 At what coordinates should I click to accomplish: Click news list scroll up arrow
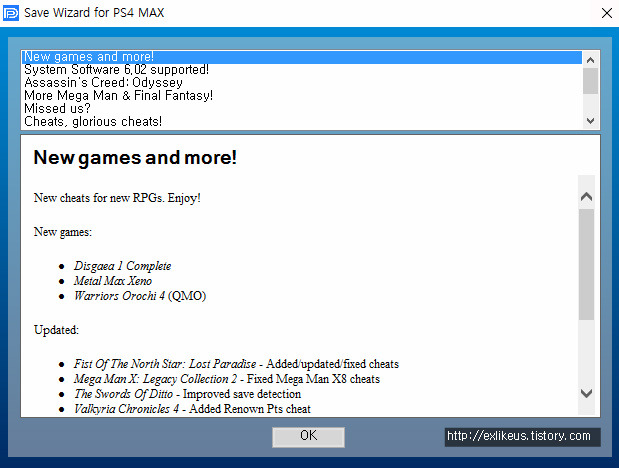591,60
